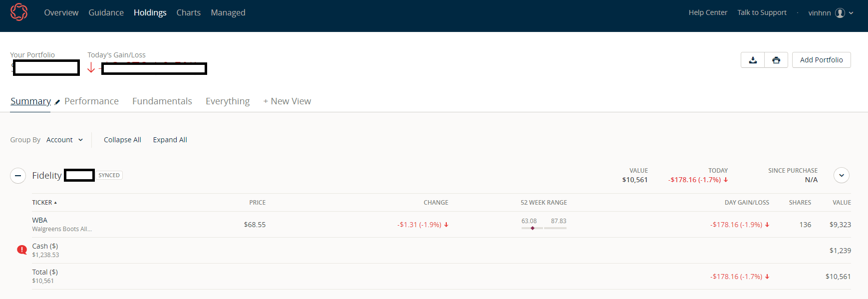Image resolution: width=868 pixels, height=299 pixels.
Task: Click WBA value $9,323
Action: point(840,225)
